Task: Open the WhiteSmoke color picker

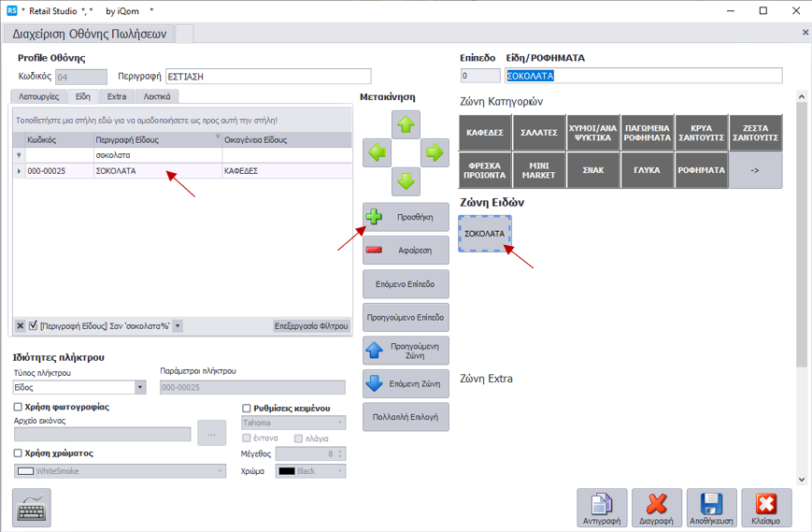Action: tap(221, 472)
